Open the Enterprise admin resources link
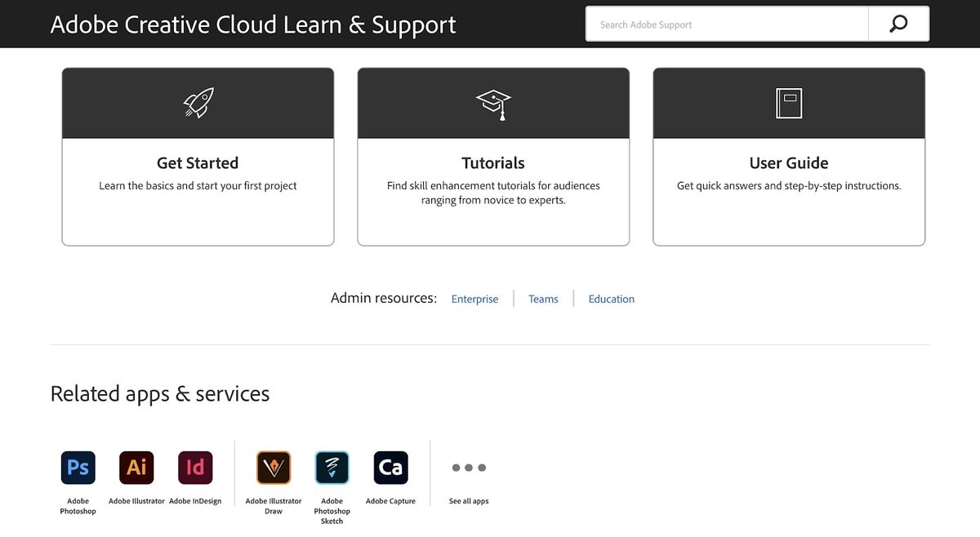 point(474,300)
